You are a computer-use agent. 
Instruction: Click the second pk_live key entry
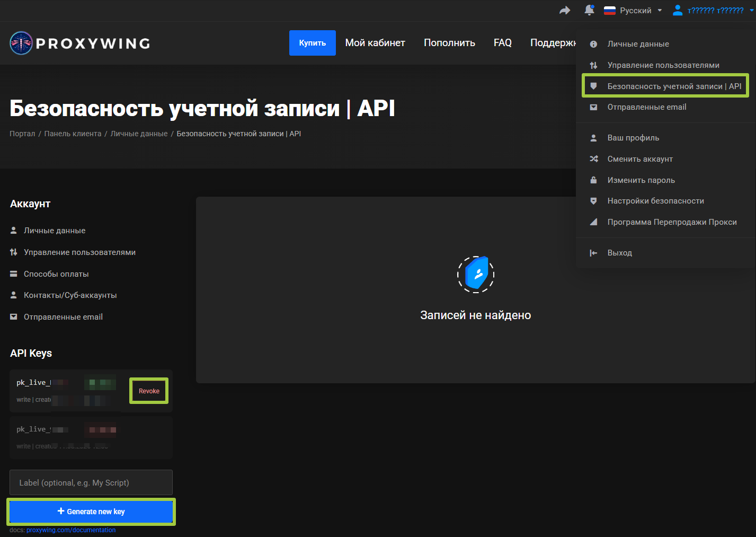[x=91, y=437]
